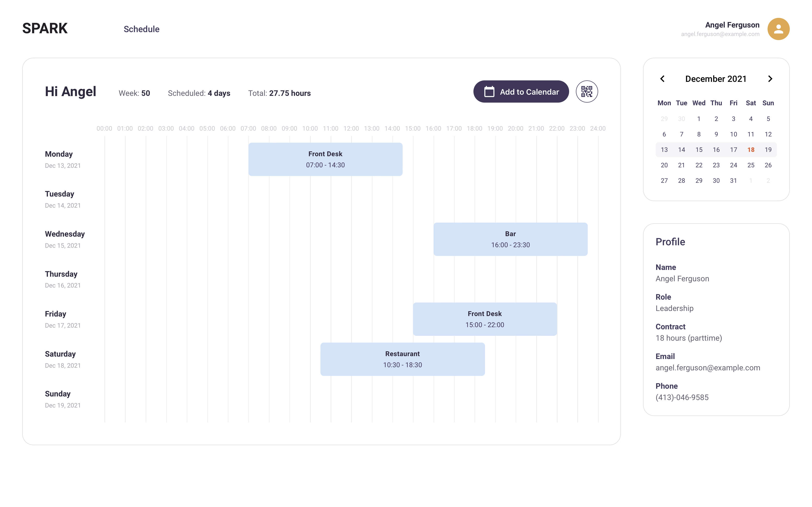Advance to January with the right chevron
This screenshot has width=812, height=507.
click(x=770, y=78)
